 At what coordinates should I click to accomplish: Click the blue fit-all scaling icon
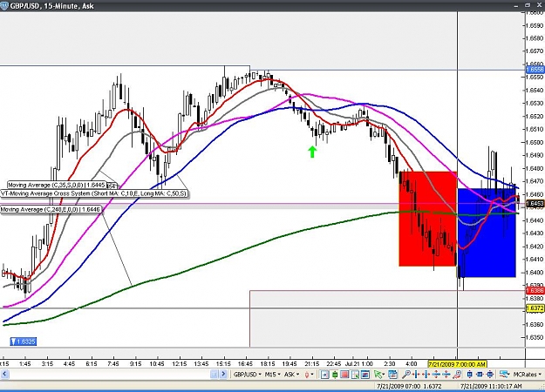point(490,375)
